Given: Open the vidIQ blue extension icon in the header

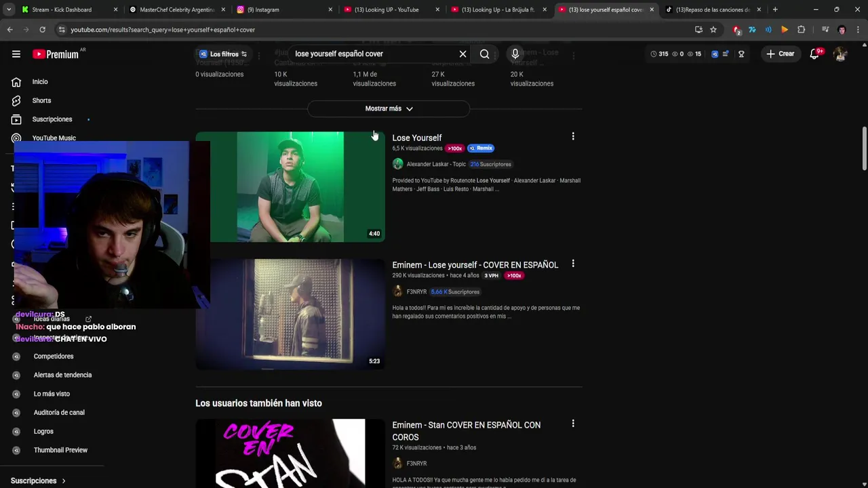Looking at the screenshot, I should pos(715,54).
